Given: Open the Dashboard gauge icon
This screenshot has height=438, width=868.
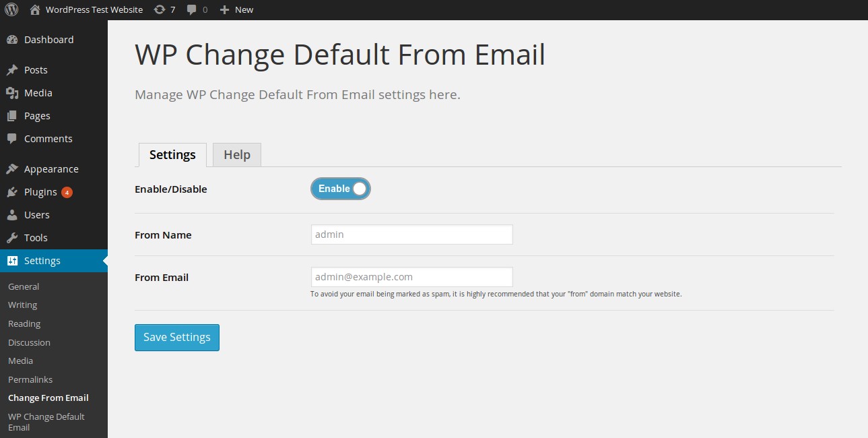Looking at the screenshot, I should [x=12, y=40].
